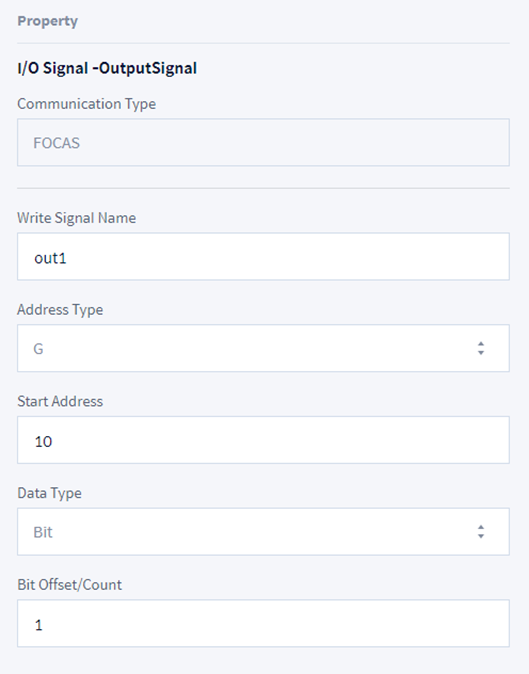Place cursor on the 10 address value
This screenshot has height=674, width=529.
pyautogui.click(x=43, y=441)
